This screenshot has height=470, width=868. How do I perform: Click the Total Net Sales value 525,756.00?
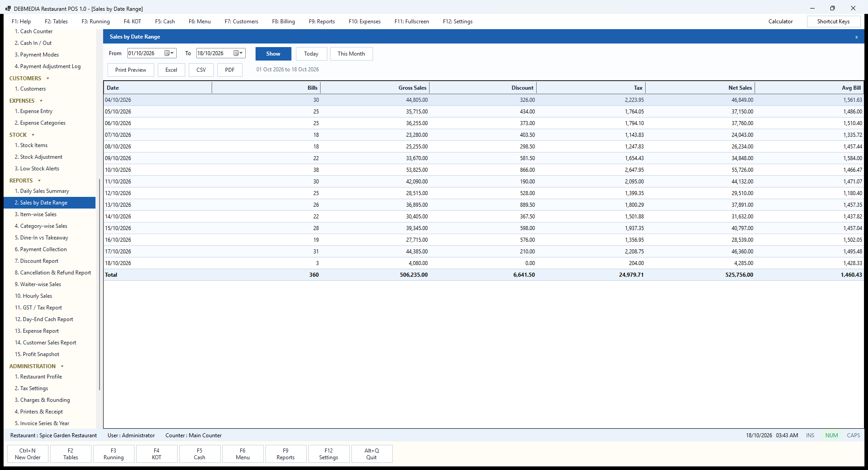click(x=739, y=275)
